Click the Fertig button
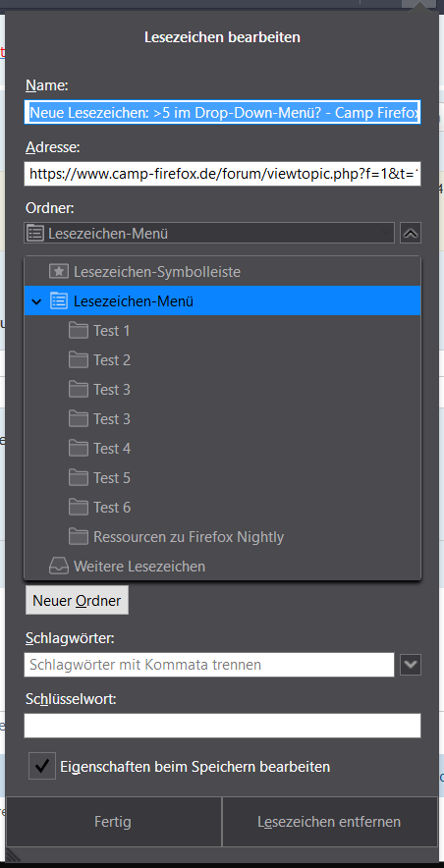The image size is (444, 868). coord(113,822)
